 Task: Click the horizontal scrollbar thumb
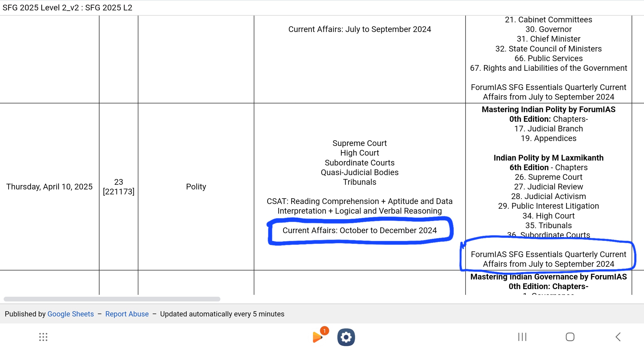tap(112, 299)
